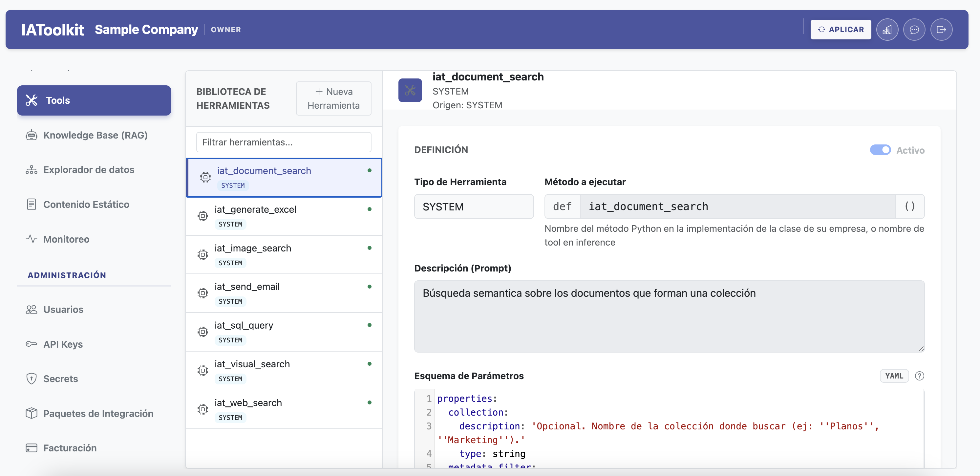
Task: Toggle the Activo switch off
Action: coord(880,150)
